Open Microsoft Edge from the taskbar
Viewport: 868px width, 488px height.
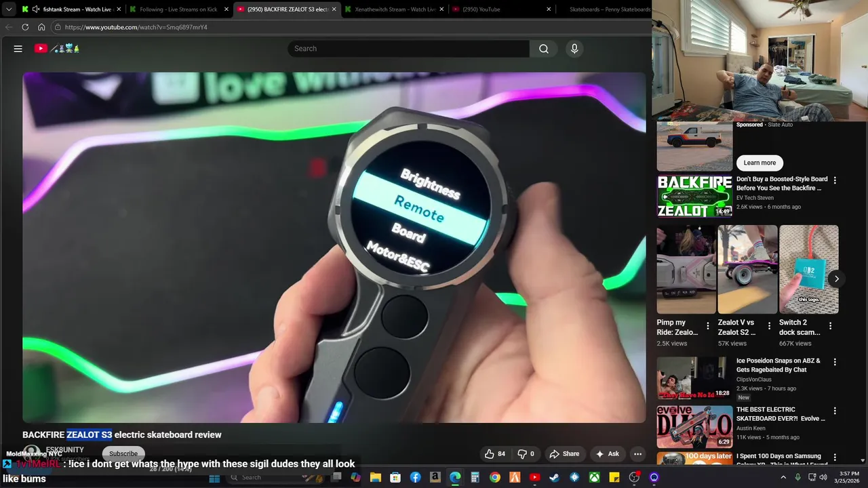[x=455, y=478]
